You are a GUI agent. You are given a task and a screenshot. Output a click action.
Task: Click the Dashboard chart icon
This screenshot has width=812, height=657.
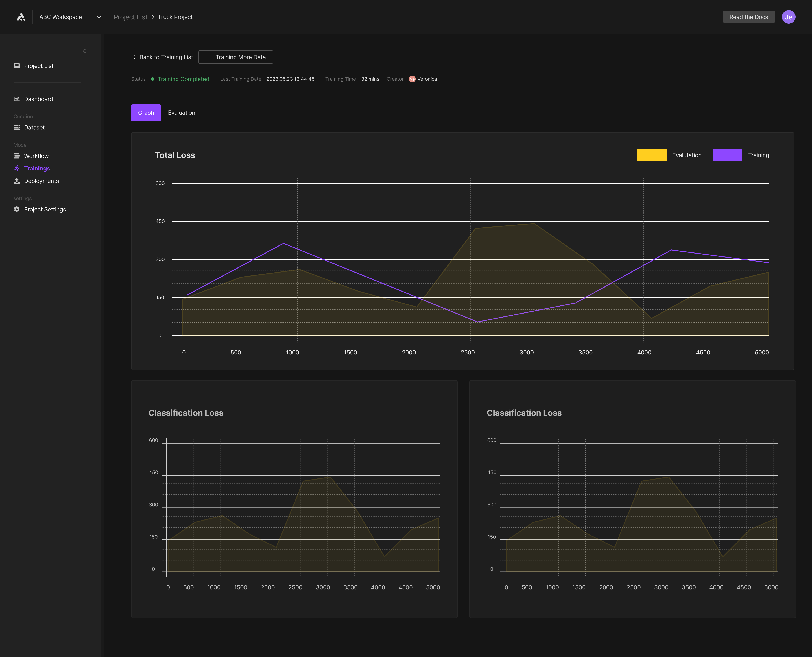pyautogui.click(x=17, y=99)
